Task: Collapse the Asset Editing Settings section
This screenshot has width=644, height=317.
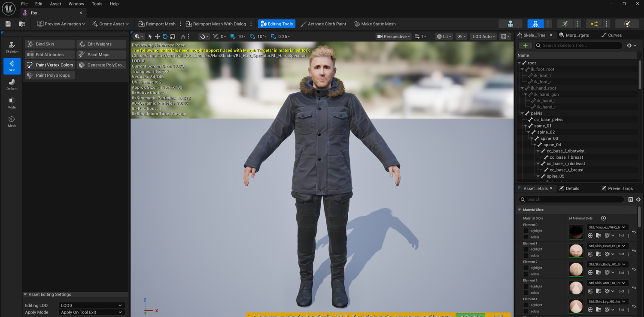Action: coord(25,295)
